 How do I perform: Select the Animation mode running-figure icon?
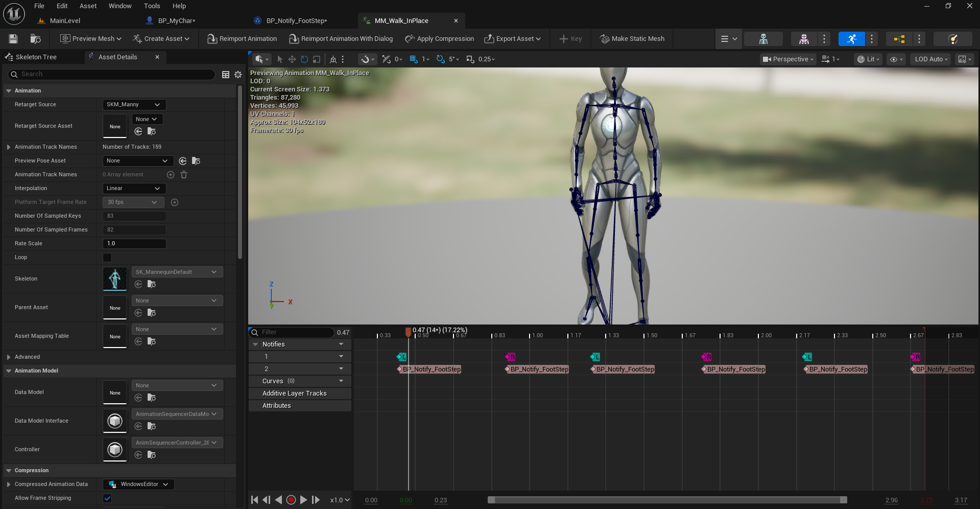point(851,39)
